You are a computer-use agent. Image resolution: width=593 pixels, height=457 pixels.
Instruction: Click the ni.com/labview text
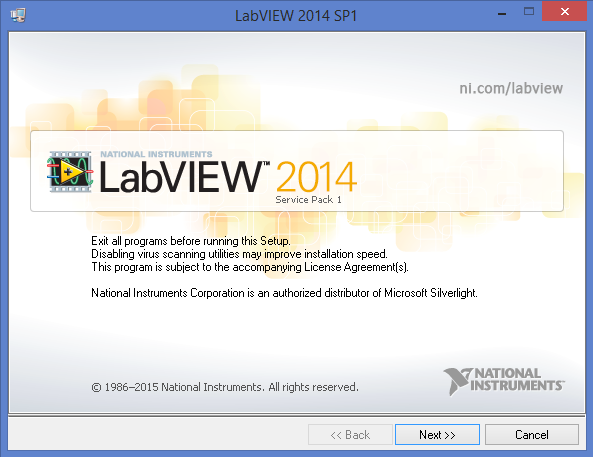click(x=511, y=88)
